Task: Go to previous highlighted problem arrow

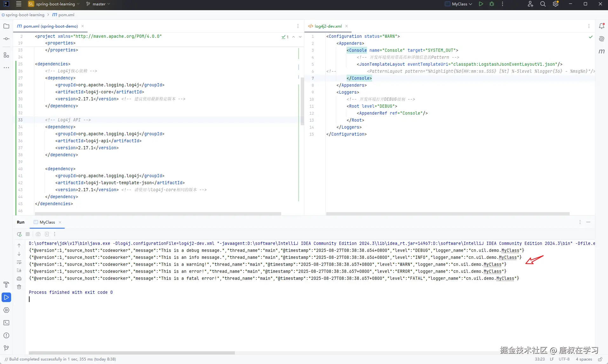Action: coord(294,37)
